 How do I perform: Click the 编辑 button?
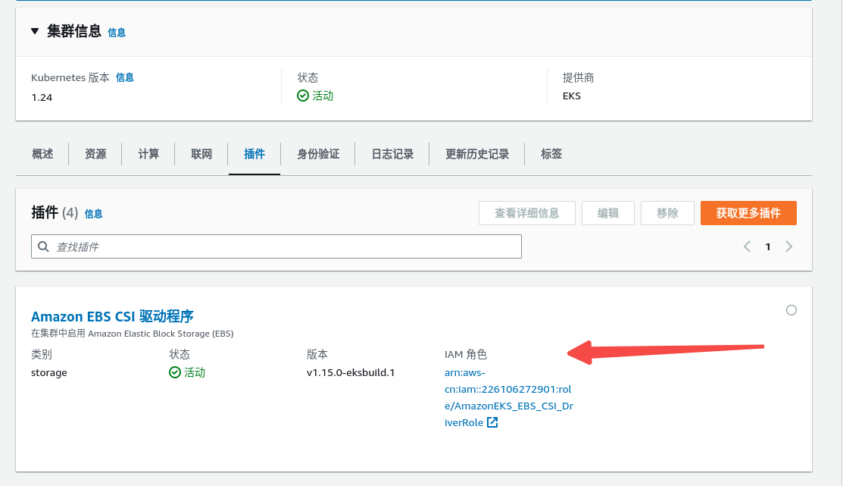607,213
